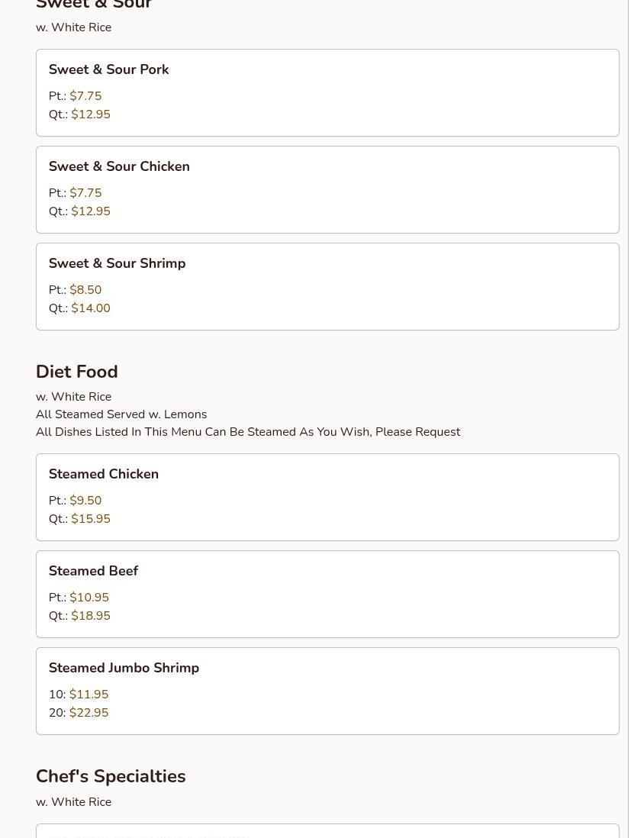Click Sweet & Sour Shrimp $8.50 pint price
Image resolution: width=644 pixels, height=838 pixels.
coord(85,290)
